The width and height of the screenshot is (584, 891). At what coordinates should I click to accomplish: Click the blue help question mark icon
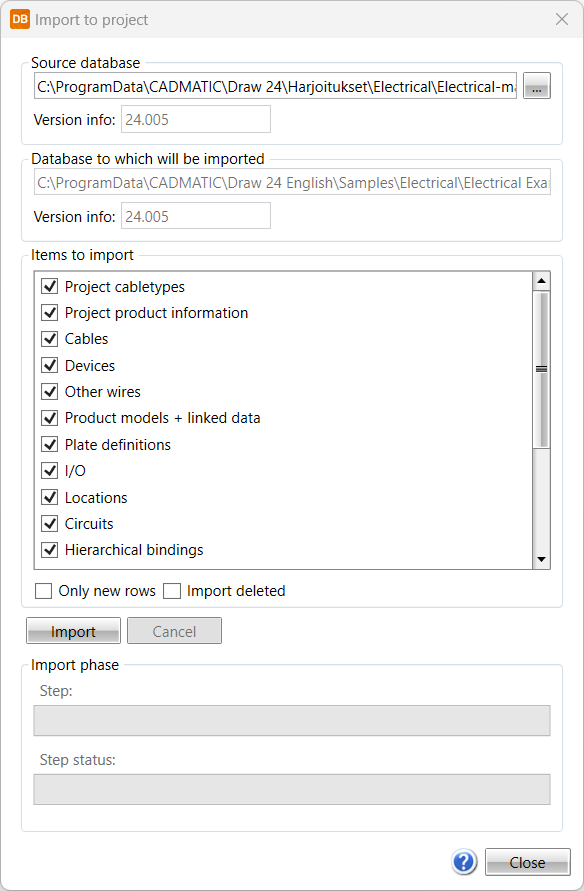(x=464, y=861)
